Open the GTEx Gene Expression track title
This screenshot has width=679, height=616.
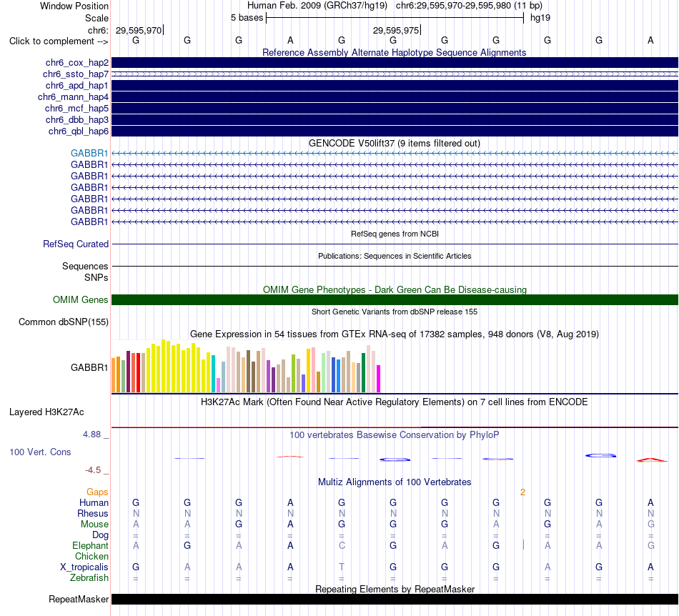click(x=395, y=334)
